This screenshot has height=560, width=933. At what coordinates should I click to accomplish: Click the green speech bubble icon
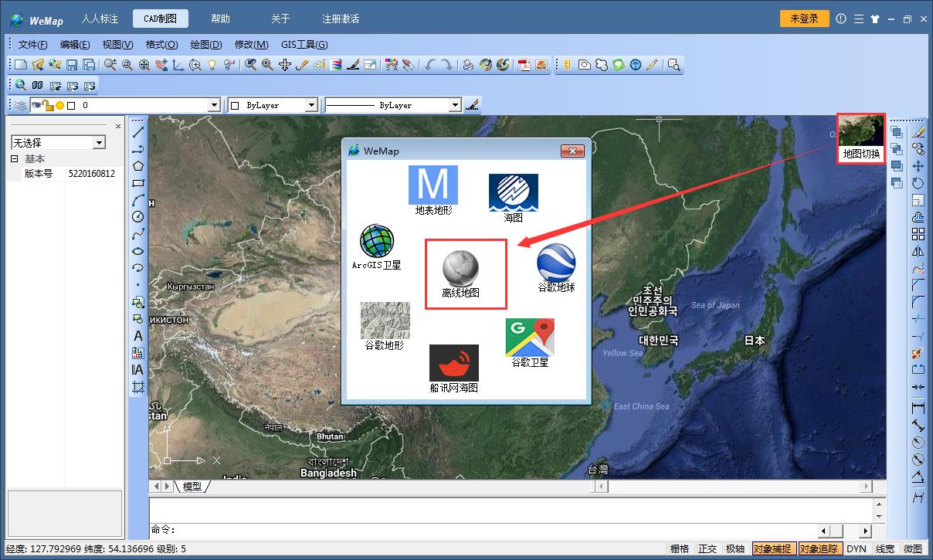[x=618, y=65]
